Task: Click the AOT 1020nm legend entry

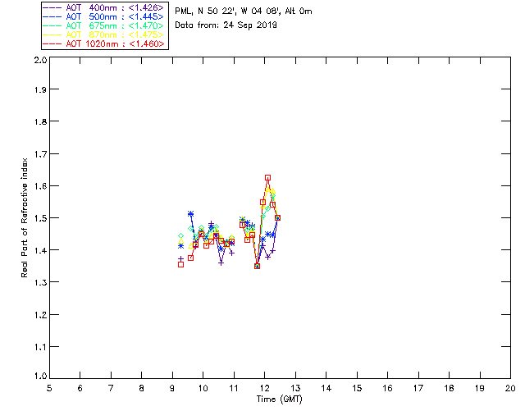Action: coord(104,43)
